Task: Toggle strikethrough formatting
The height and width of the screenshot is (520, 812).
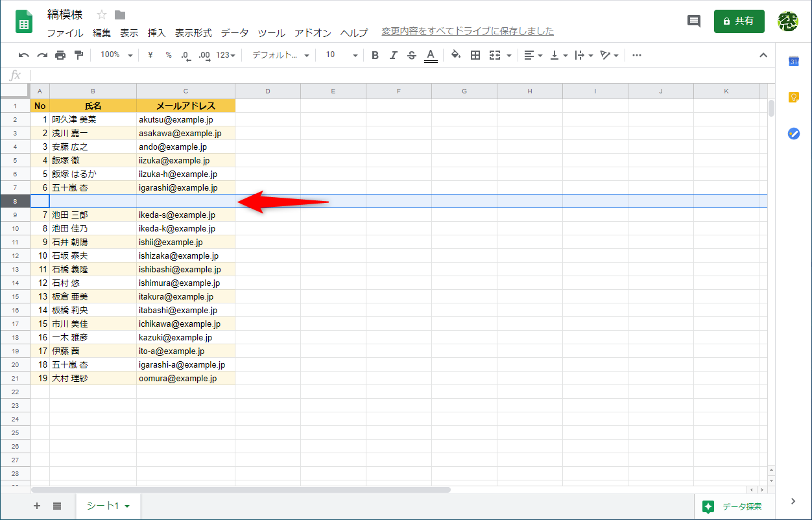Action: click(411, 55)
